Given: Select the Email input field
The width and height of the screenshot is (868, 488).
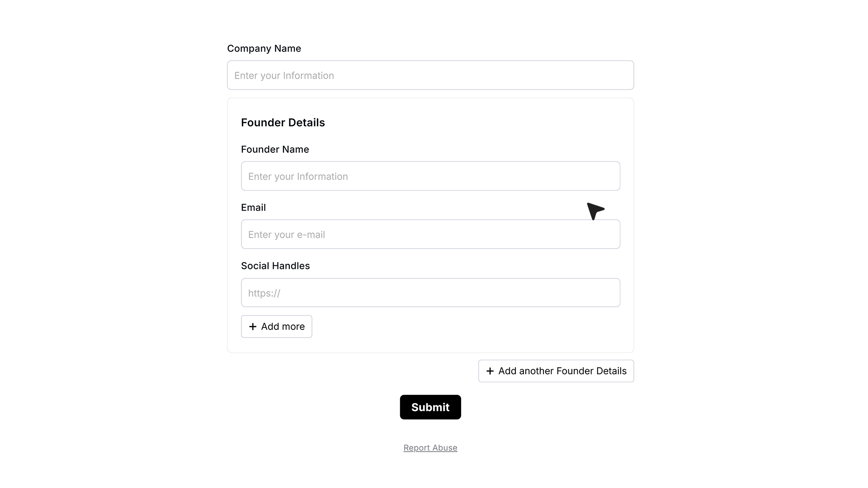Looking at the screenshot, I should tap(430, 234).
